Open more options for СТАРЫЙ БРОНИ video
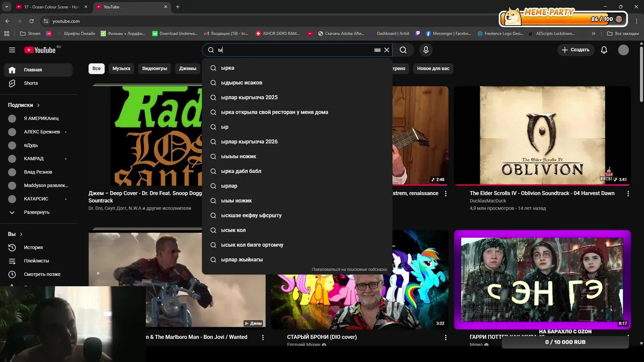This screenshot has height=362, width=644. (x=445, y=337)
